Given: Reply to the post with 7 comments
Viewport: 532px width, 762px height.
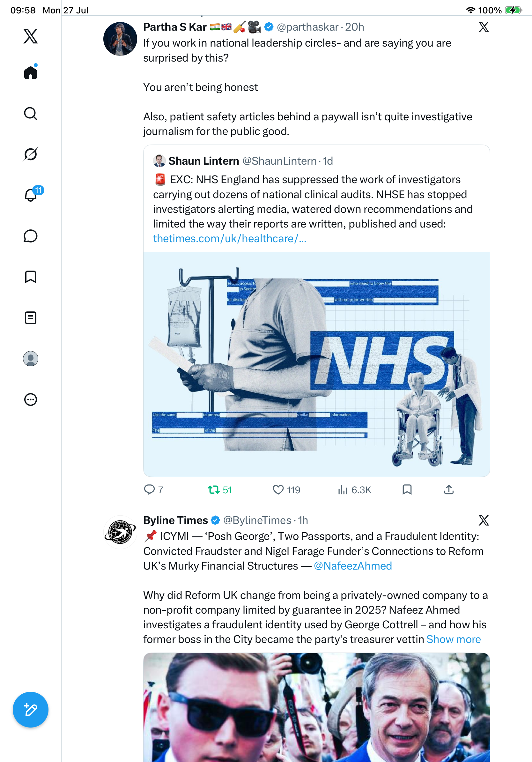Looking at the screenshot, I should coord(153,490).
